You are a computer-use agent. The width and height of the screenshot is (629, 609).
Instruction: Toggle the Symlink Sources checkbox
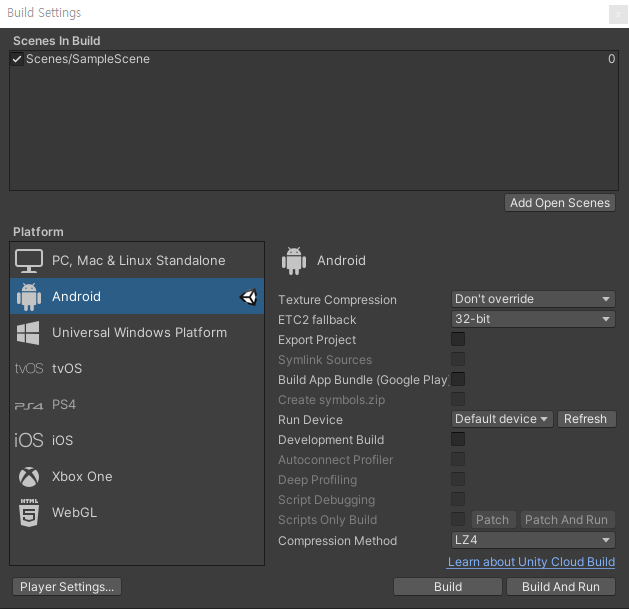(x=458, y=359)
